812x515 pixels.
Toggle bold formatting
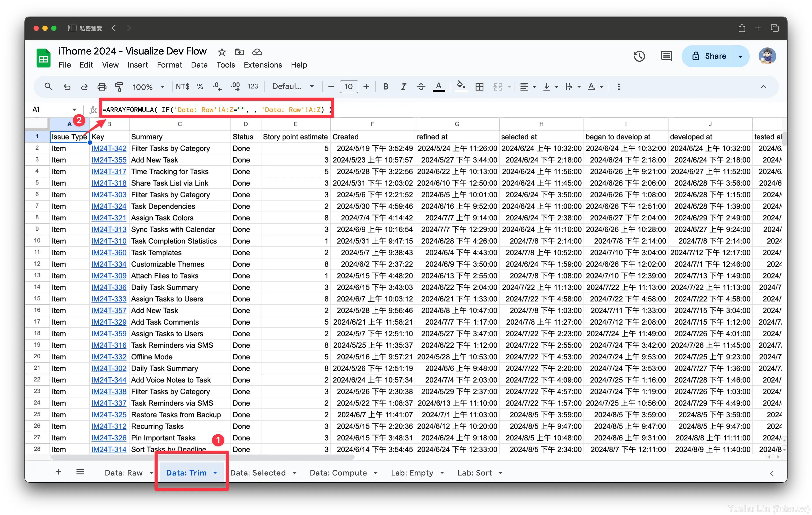386,87
